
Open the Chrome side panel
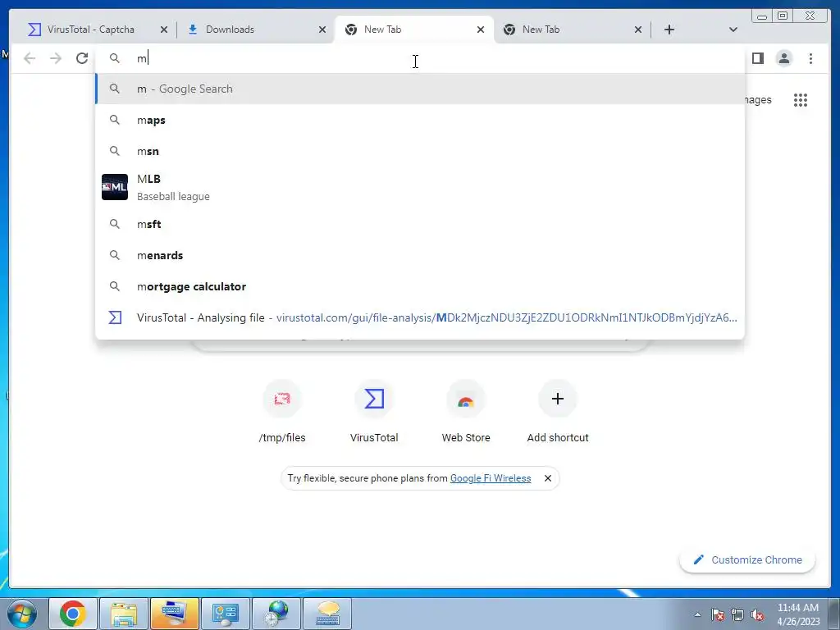pos(757,58)
